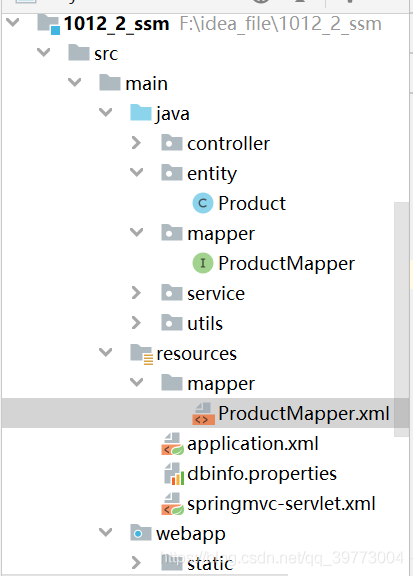
Task: Collapse the entity package
Action: point(136,172)
